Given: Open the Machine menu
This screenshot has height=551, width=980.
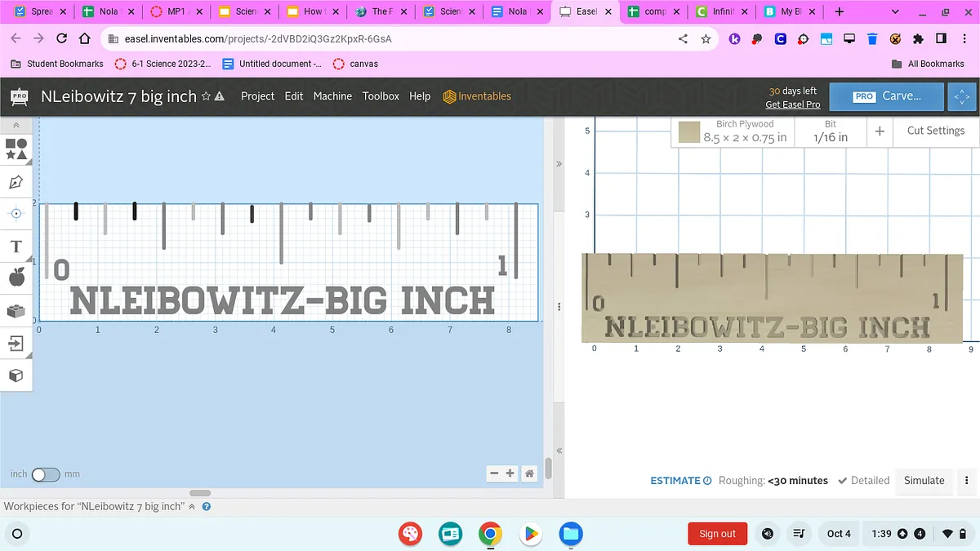Looking at the screenshot, I should pyautogui.click(x=332, y=96).
